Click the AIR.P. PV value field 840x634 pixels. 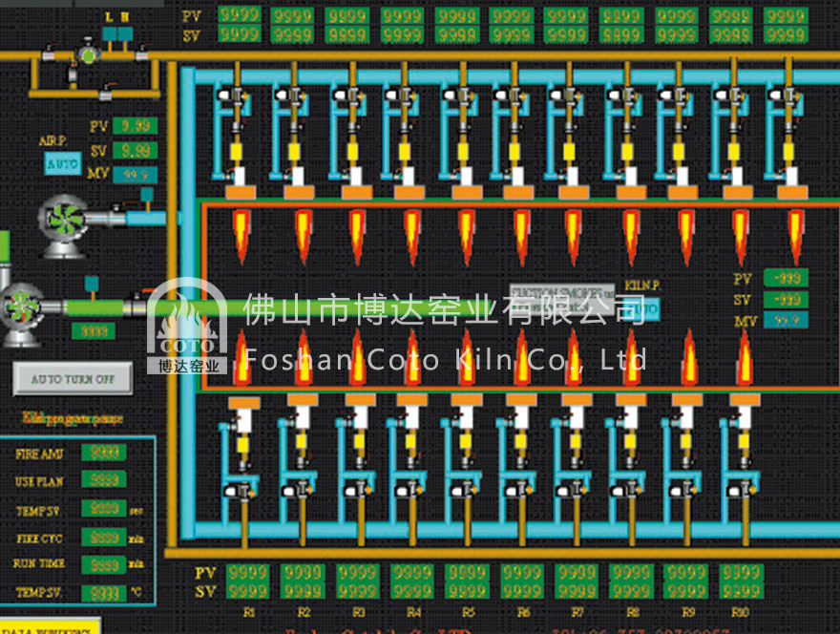(136, 126)
